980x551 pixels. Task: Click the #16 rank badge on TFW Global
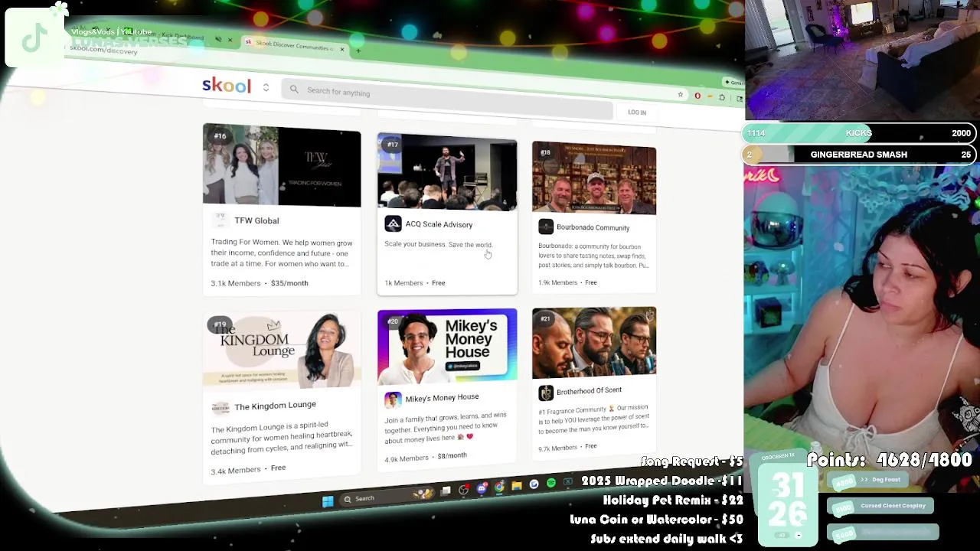(x=220, y=136)
